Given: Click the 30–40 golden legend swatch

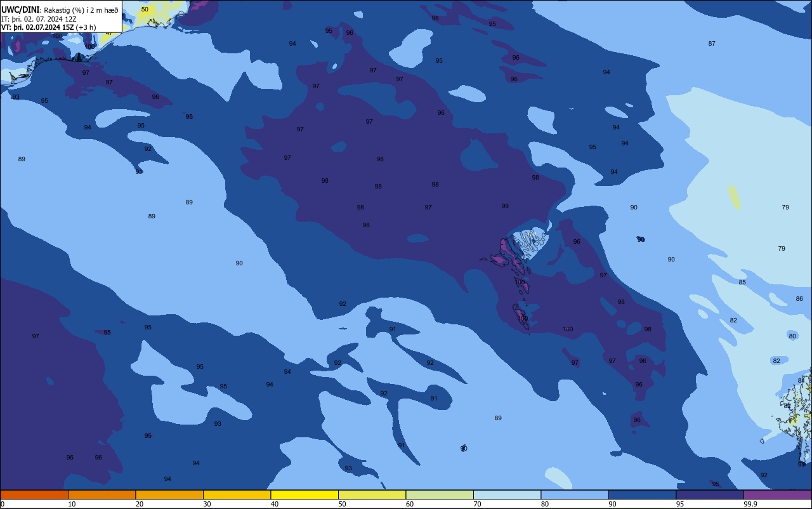Looking at the screenshot, I should tap(237, 494).
